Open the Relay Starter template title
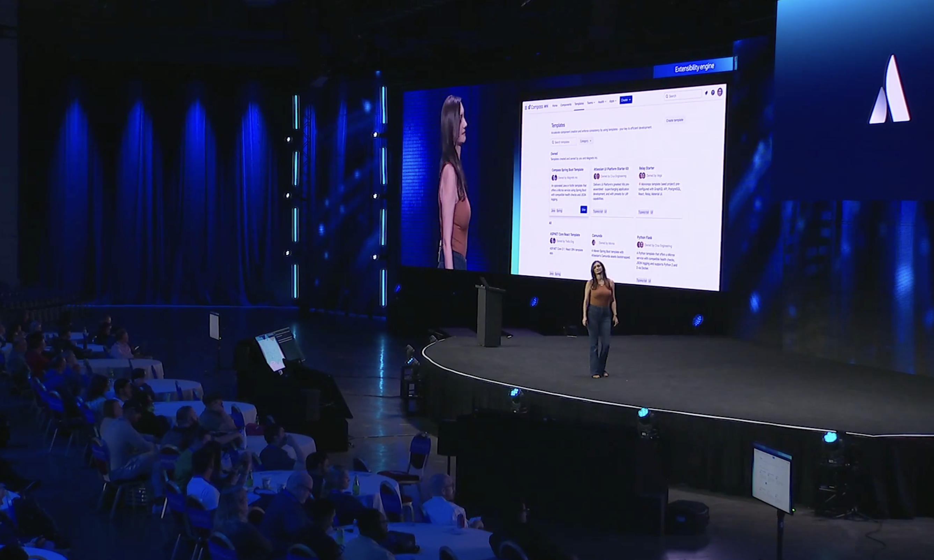Viewport: 934px width, 560px height. pos(647,169)
